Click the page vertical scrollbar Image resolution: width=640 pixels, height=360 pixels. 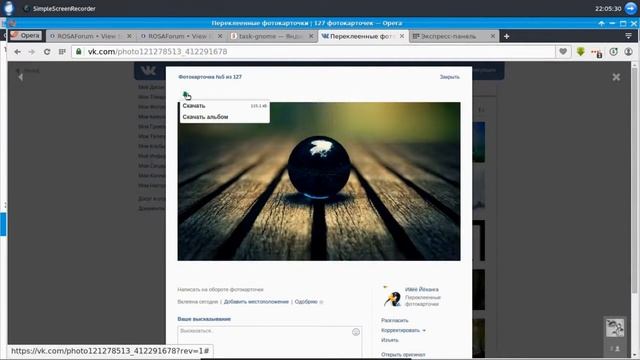pyautogui.click(x=634, y=180)
